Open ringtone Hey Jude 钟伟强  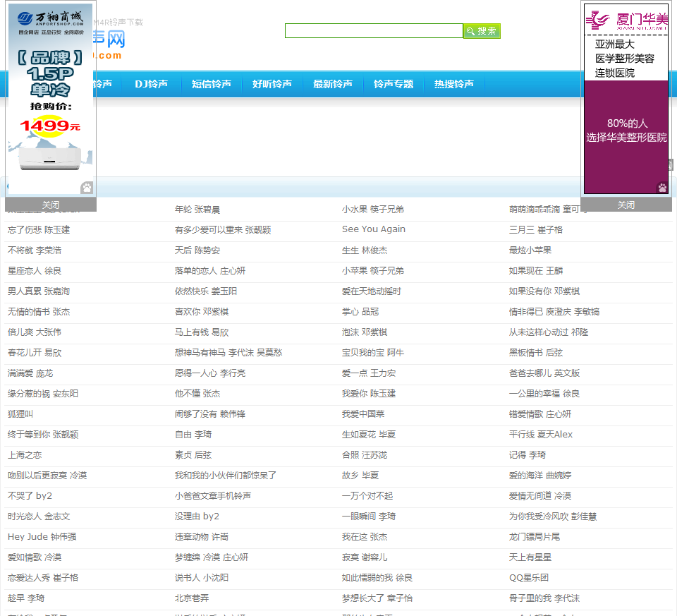tap(42, 537)
